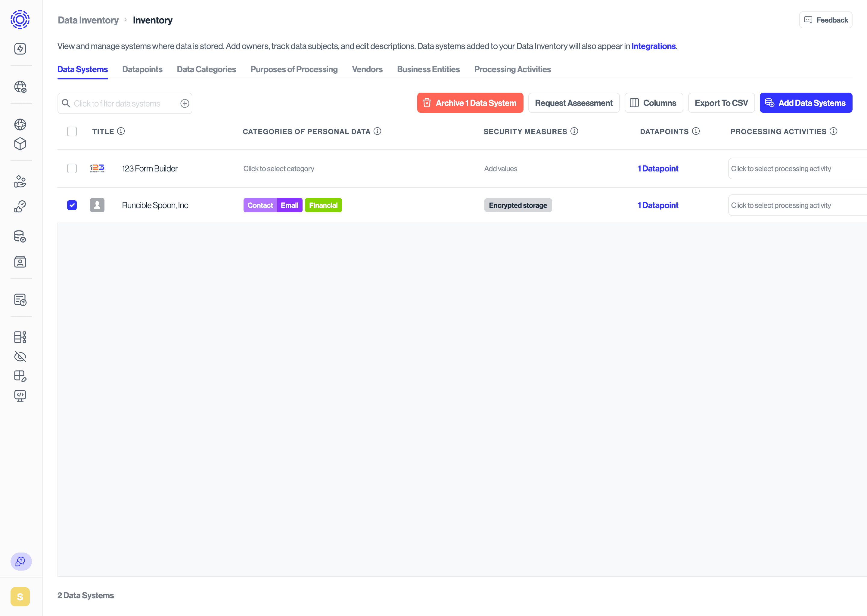Click the database-with-checkmark sidebar icon
Viewport: 867px width, 616px height.
[x=20, y=236]
